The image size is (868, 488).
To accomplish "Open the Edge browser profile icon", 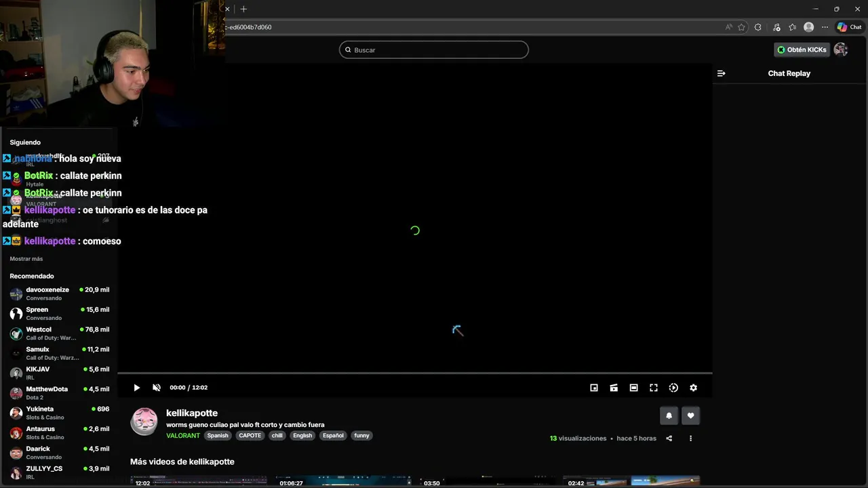I will 808,27.
